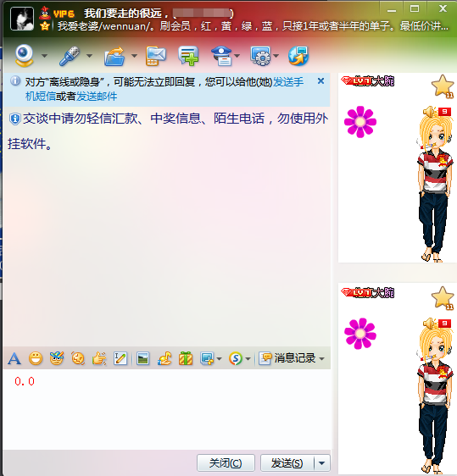The width and height of the screenshot is (457, 476).
Task: Open the 消息记录 message history menu
Action: click(292, 358)
